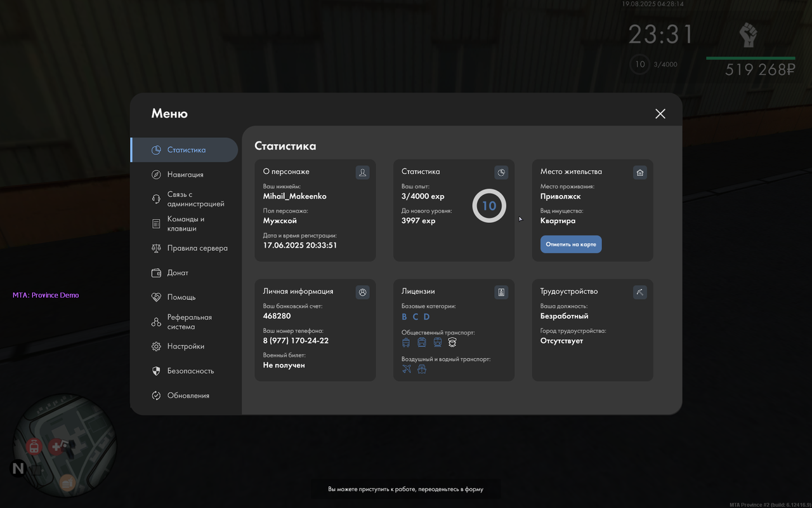Click the 23:31 game clock

(x=661, y=35)
